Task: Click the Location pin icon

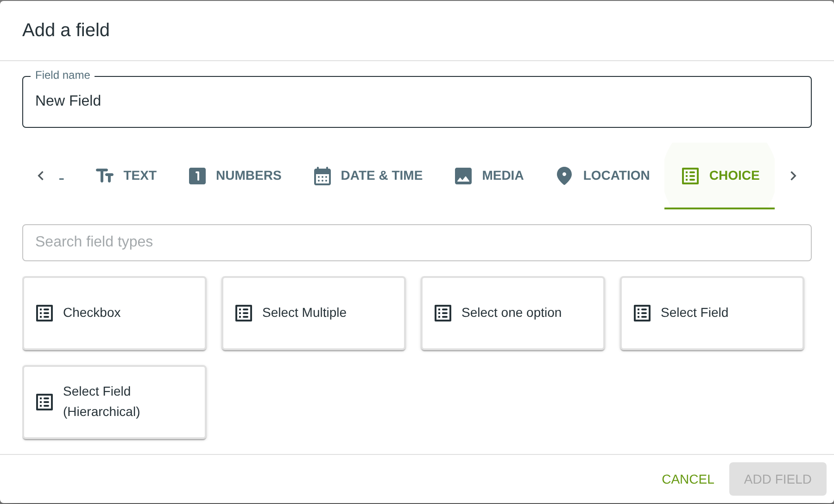Action: click(564, 176)
